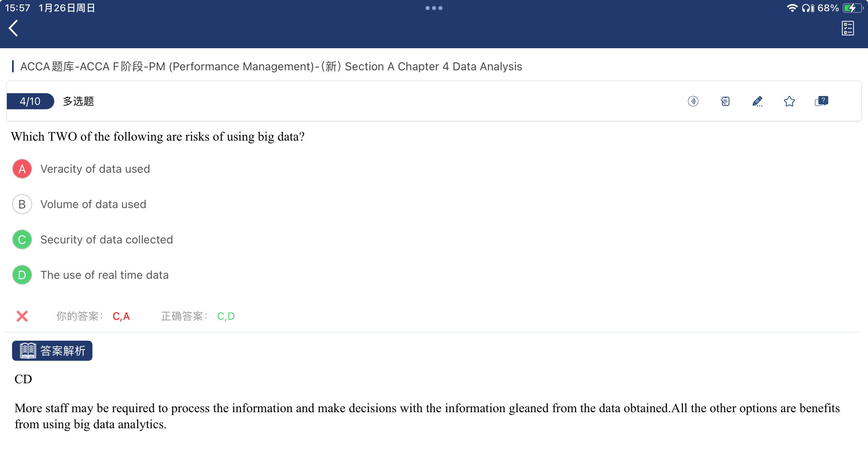Image resolution: width=868 pixels, height=464 pixels.
Task: Click the 答案解析 explanation button
Action: (52, 351)
